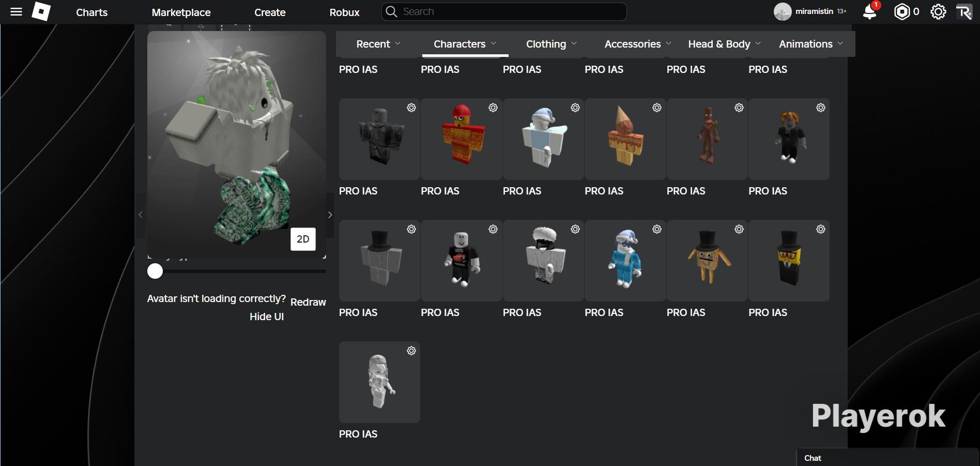
Task: Go to Charts in the top navigation
Action: click(x=92, y=12)
